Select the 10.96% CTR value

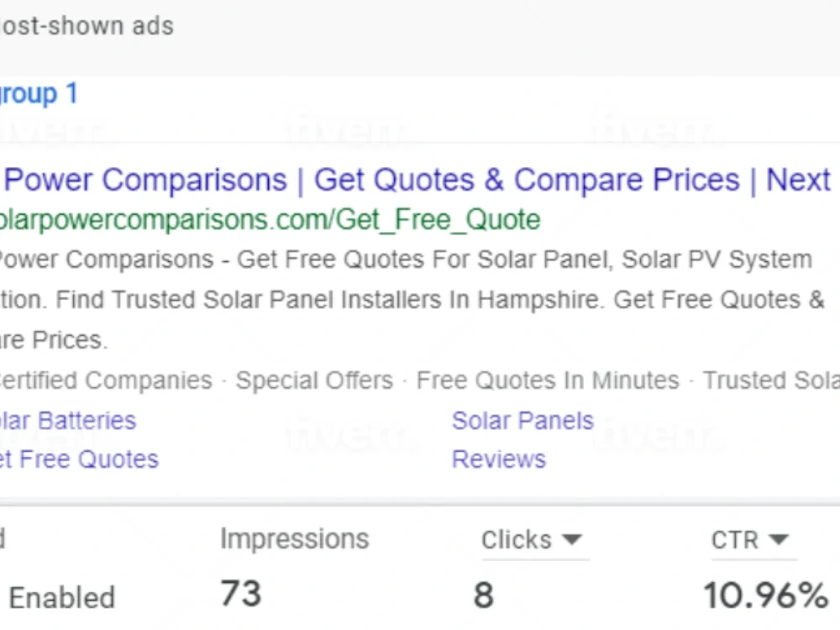coord(766,596)
